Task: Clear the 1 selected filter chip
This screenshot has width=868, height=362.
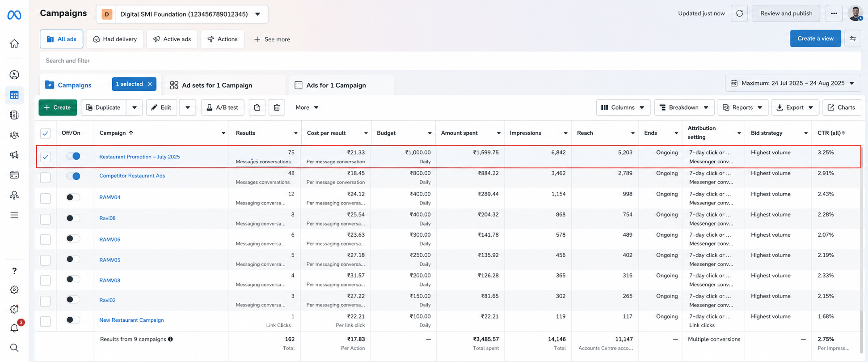Action: (x=150, y=84)
